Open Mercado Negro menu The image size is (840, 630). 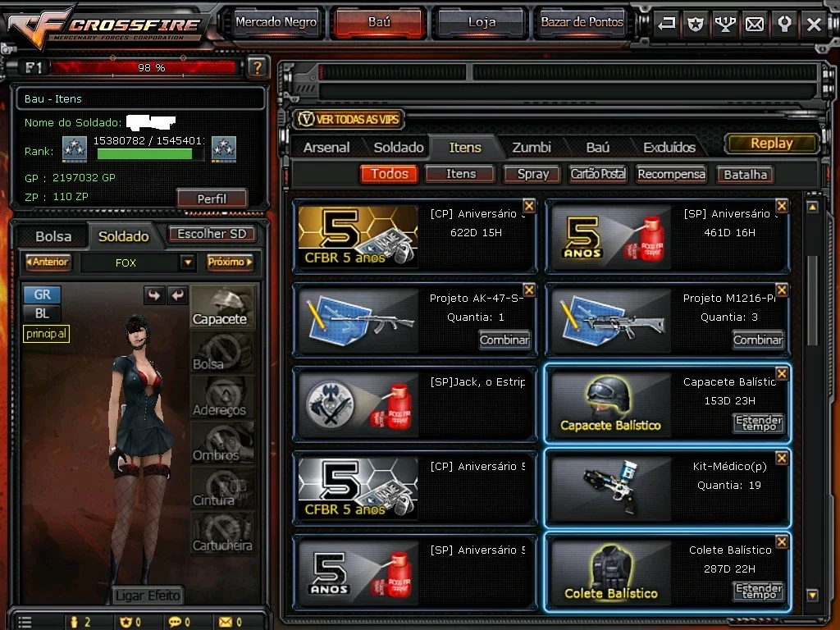pyautogui.click(x=276, y=22)
